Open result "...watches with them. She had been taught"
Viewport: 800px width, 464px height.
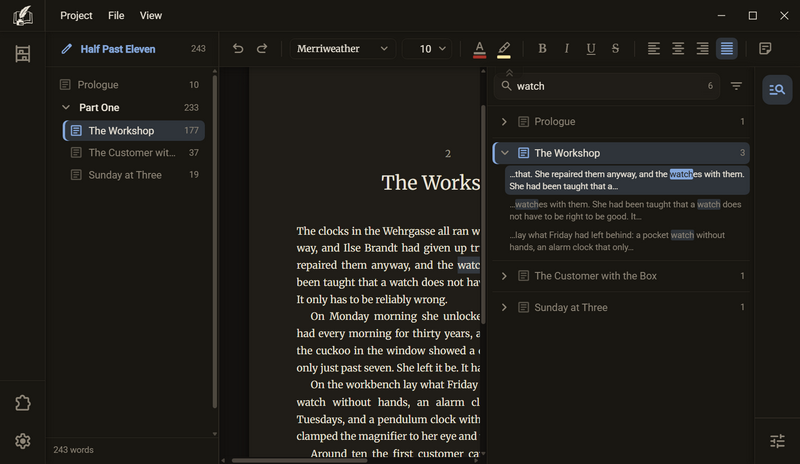(x=627, y=210)
